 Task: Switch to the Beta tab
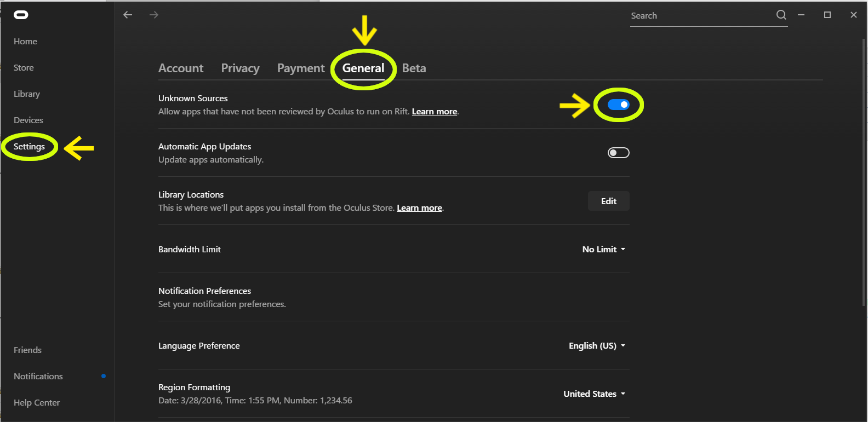(414, 68)
